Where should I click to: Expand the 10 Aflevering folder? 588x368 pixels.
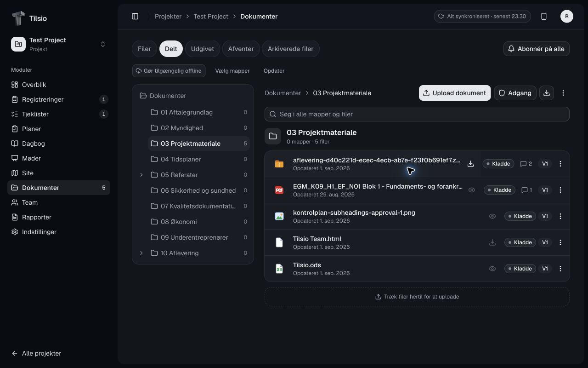coord(141,253)
